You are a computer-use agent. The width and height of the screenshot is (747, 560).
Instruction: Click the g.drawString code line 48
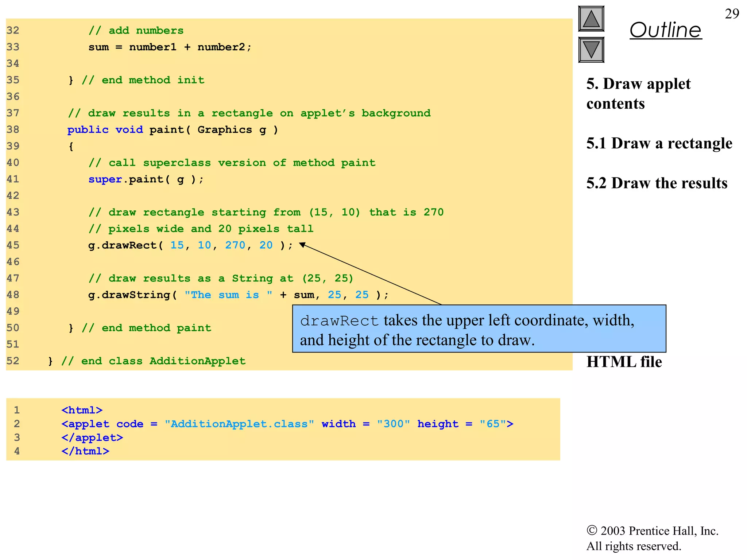point(238,295)
